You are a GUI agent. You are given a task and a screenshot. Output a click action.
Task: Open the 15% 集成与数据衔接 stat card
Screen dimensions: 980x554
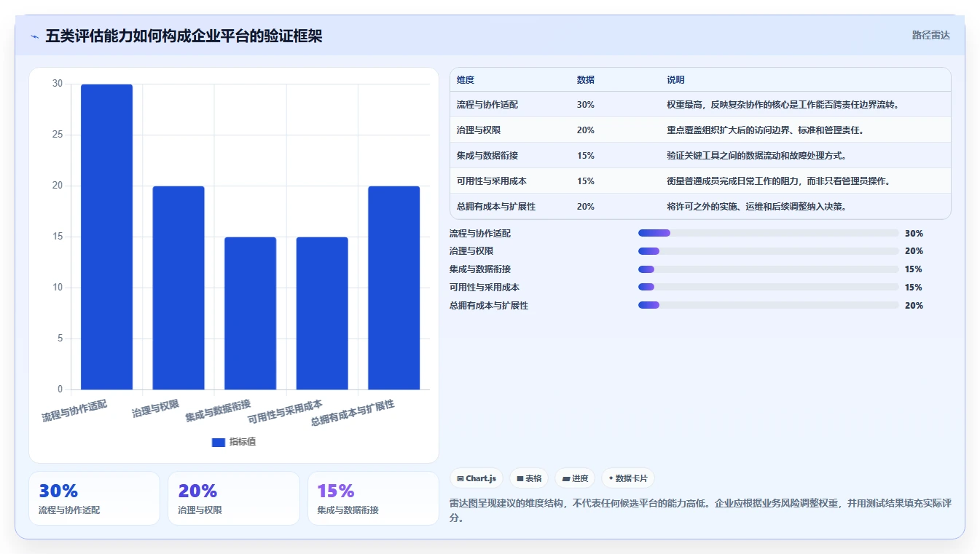pyautogui.click(x=373, y=498)
